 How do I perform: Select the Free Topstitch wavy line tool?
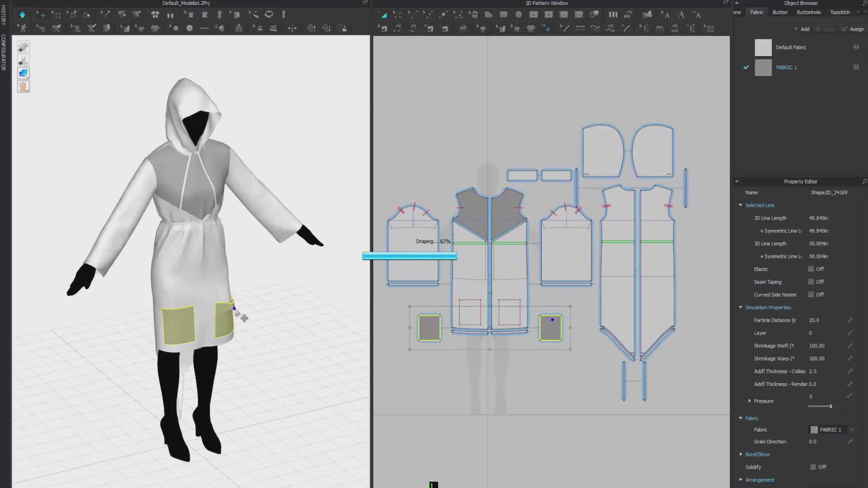coord(595,28)
